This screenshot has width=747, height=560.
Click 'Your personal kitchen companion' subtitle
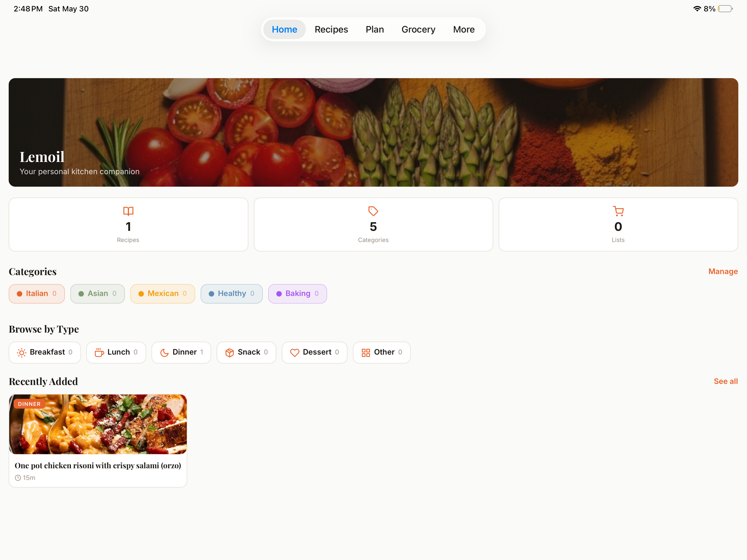79,171
